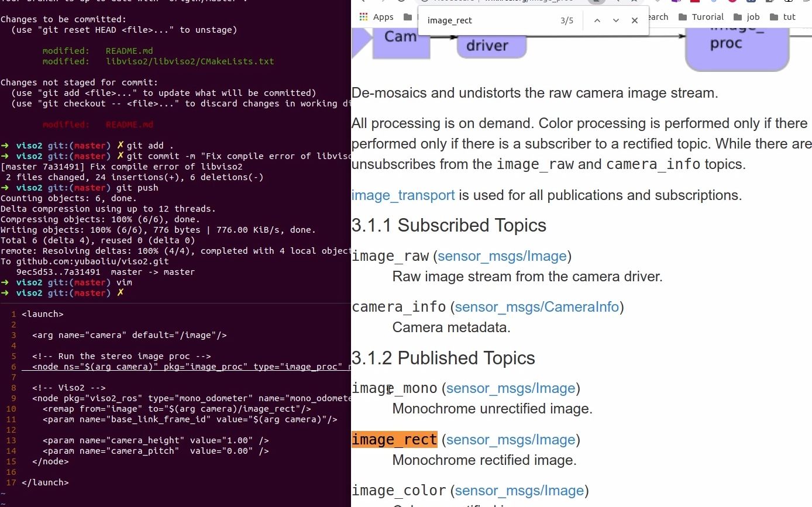Click the base_link_frame_id param line
The image size is (812, 507).
coord(190,419)
